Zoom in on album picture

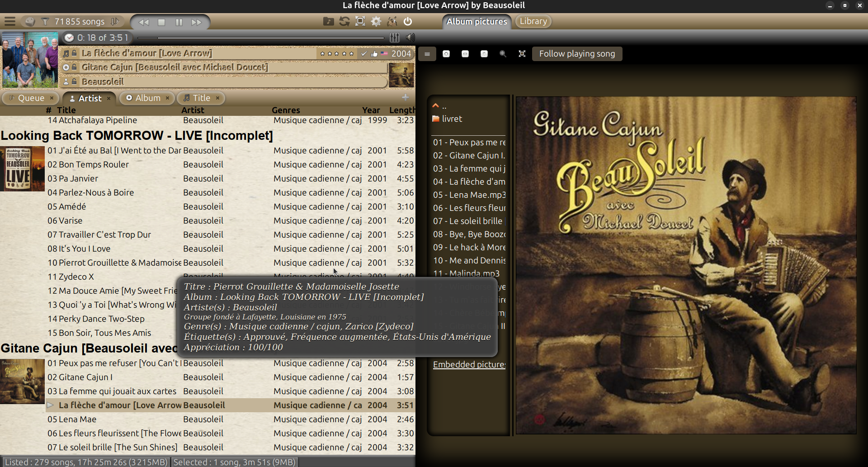[446, 54]
